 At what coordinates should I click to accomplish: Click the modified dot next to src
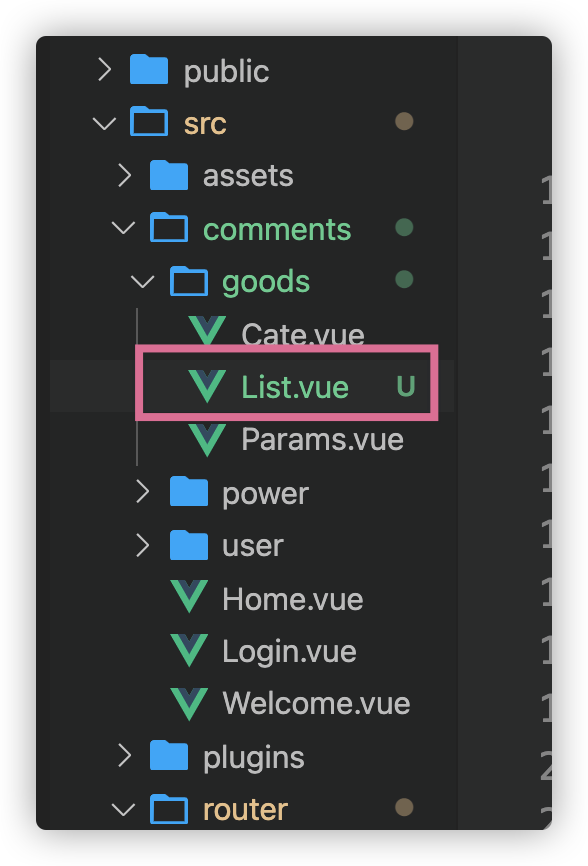coord(404,122)
